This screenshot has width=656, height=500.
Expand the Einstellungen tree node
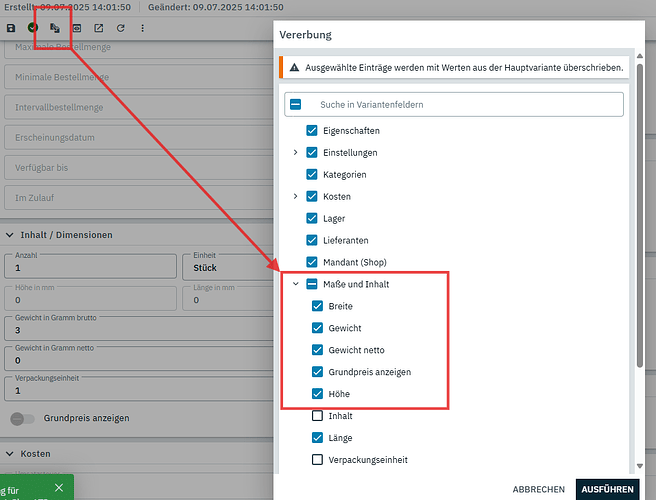[295, 153]
